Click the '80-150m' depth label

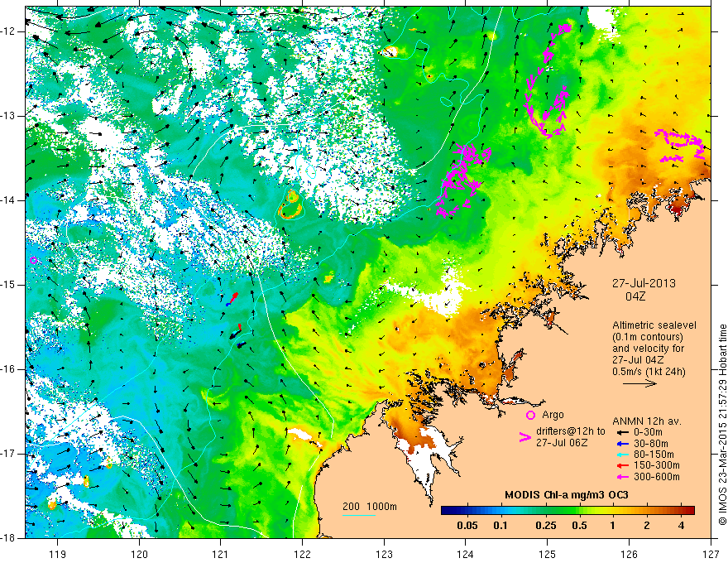(654, 455)
